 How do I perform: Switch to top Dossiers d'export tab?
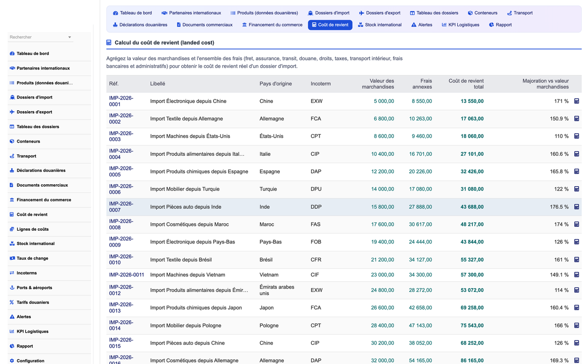point(380,13)
